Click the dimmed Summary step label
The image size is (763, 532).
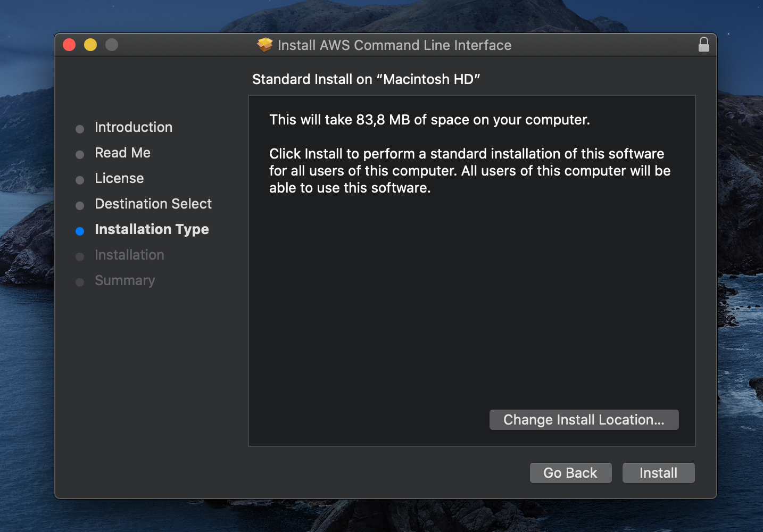(125, 280)
